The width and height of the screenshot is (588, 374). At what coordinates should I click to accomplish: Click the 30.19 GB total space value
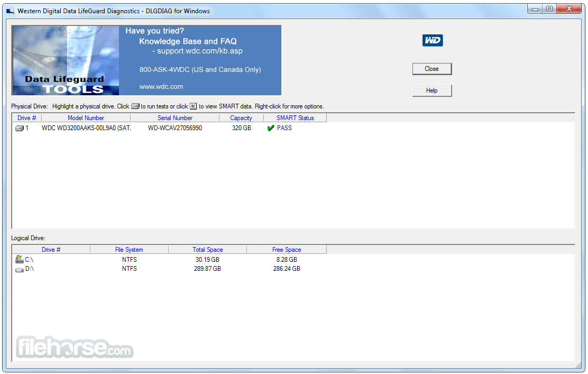click(207, 260)
